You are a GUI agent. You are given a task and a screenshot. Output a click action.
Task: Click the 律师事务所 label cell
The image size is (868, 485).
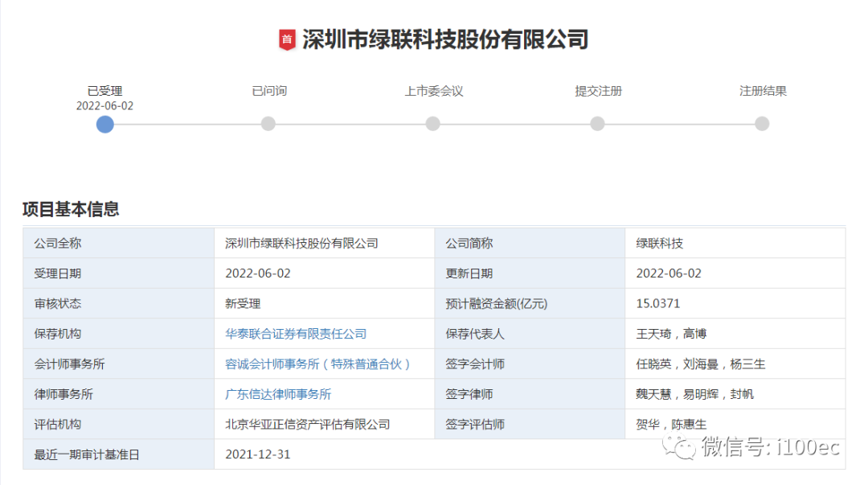(x=118, y=394)
